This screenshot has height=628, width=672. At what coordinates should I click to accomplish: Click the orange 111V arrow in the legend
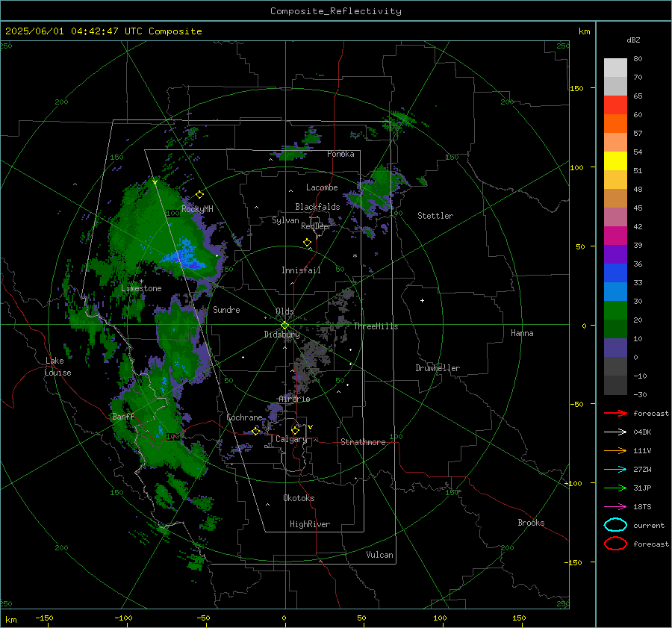click(615, 450)
